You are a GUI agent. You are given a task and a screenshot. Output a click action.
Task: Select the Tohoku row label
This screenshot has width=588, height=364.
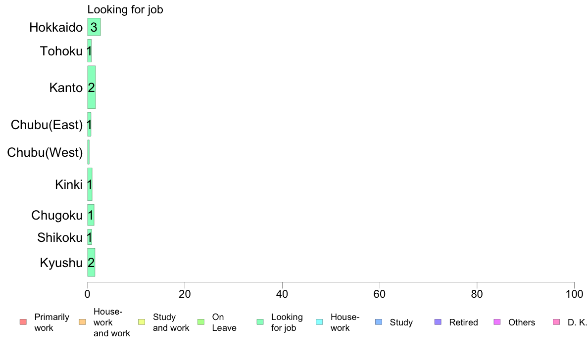(61, 51)
